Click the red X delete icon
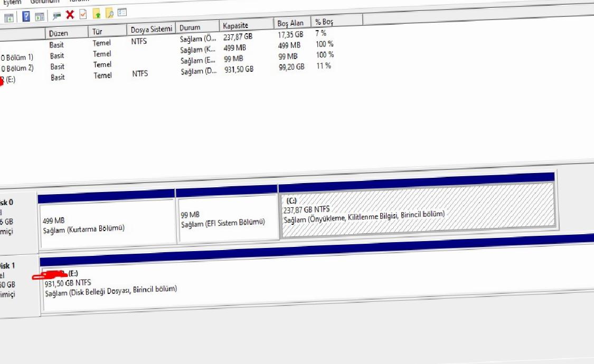Screen dimensions: 594x364 [x=70, y=15]
